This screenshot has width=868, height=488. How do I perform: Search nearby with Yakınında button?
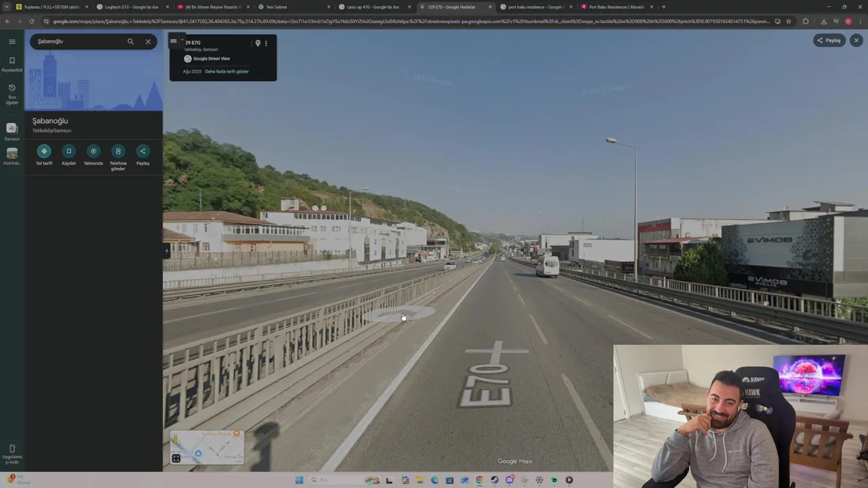point(94,155)
